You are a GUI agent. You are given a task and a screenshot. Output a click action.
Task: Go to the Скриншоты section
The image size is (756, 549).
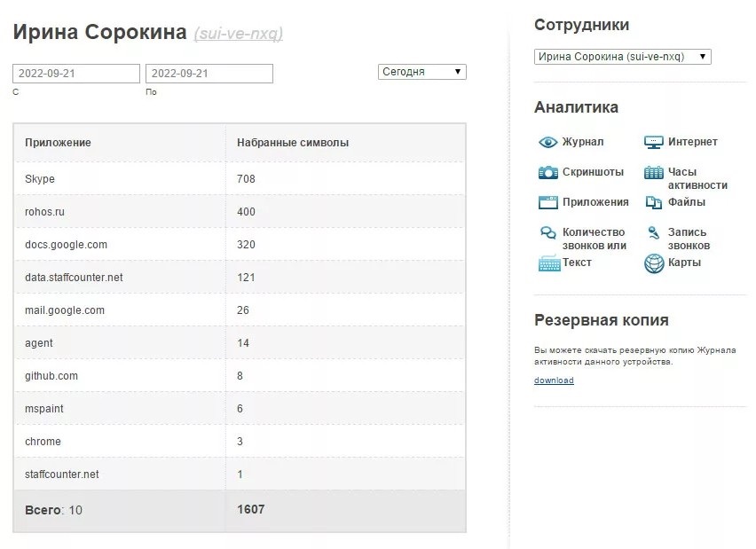[x=593, y=172]
